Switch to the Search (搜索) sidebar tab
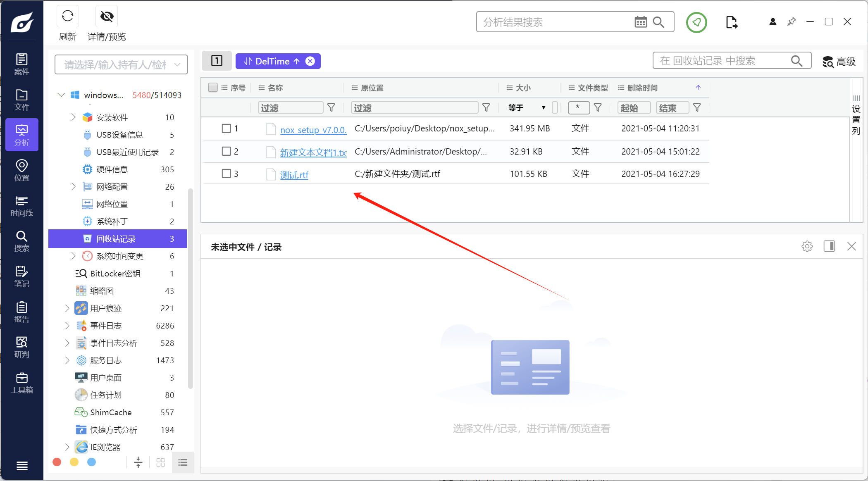The image size is (868, 481). click(x=21, y=241)
